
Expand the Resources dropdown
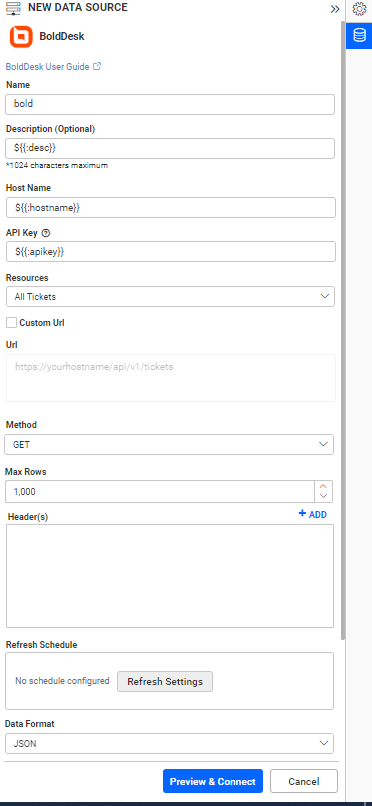170,297
